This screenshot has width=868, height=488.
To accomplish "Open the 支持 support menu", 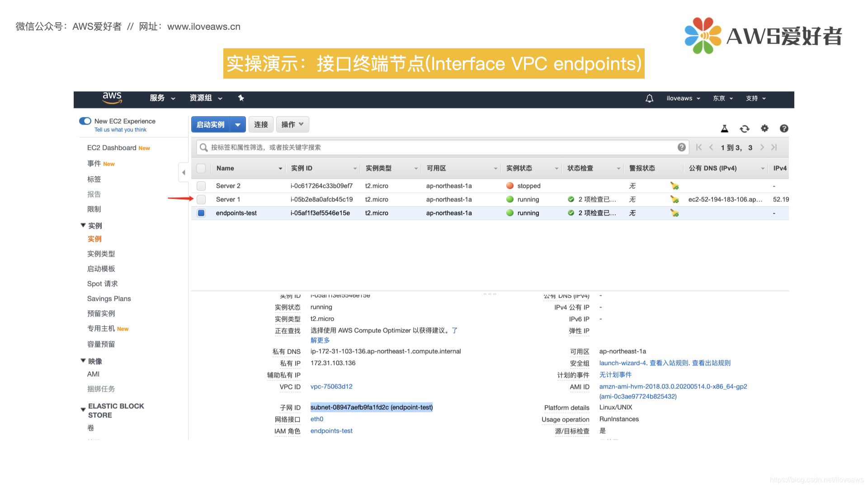I will click(x=756, y=98).
